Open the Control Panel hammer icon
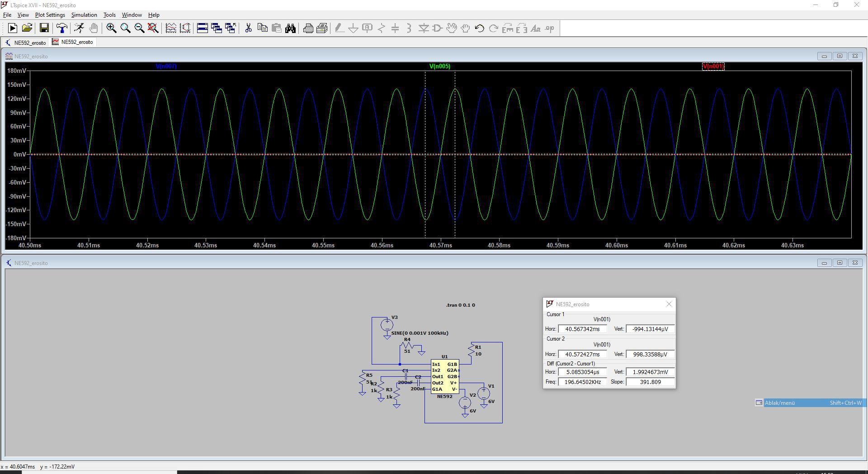Viewport: 868px width, 474px height. (62, 28)
